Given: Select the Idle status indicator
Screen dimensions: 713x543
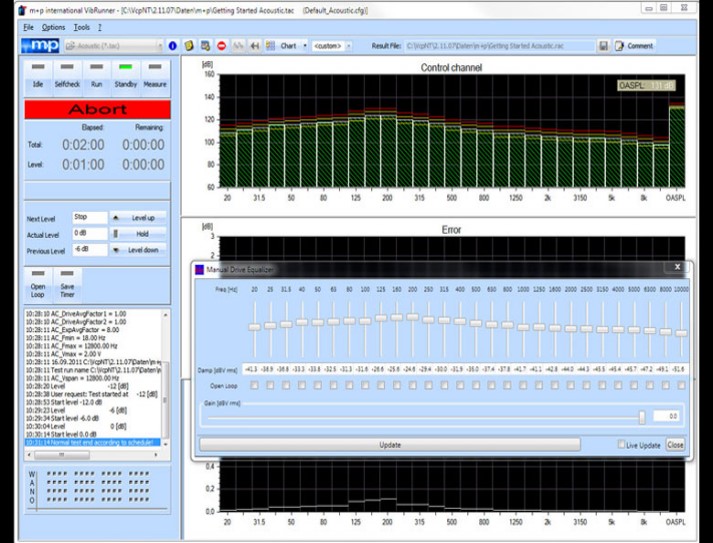Looking at the screenshot, I should pyautogui.click(x=38, y=77).
